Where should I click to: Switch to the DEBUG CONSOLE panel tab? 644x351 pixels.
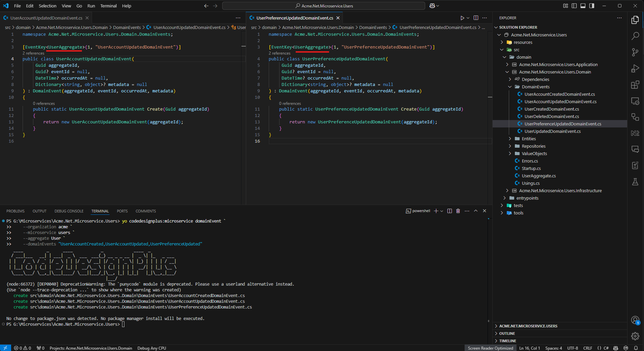(69, 211)
